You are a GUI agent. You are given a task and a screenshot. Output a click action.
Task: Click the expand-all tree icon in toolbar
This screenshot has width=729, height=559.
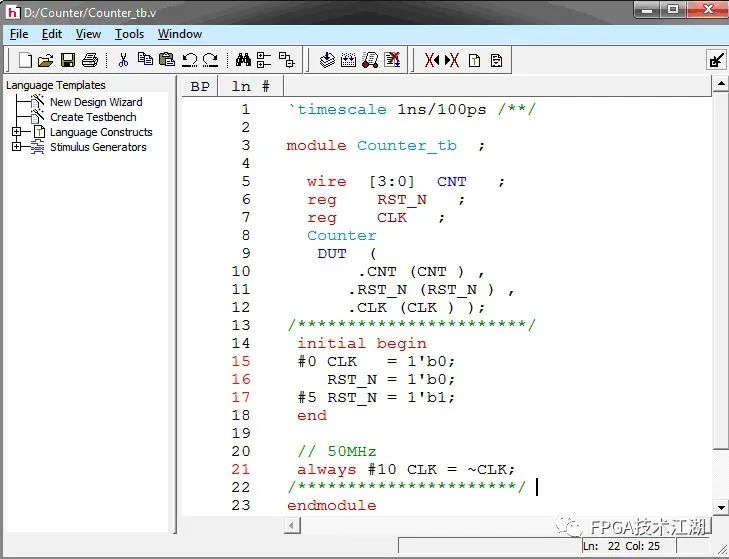(x=264, y=60)
